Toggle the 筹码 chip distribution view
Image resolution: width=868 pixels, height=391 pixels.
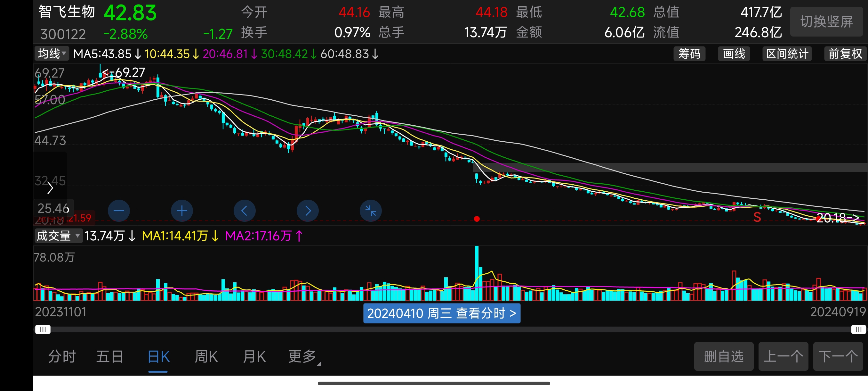click(x=689, y=54)
